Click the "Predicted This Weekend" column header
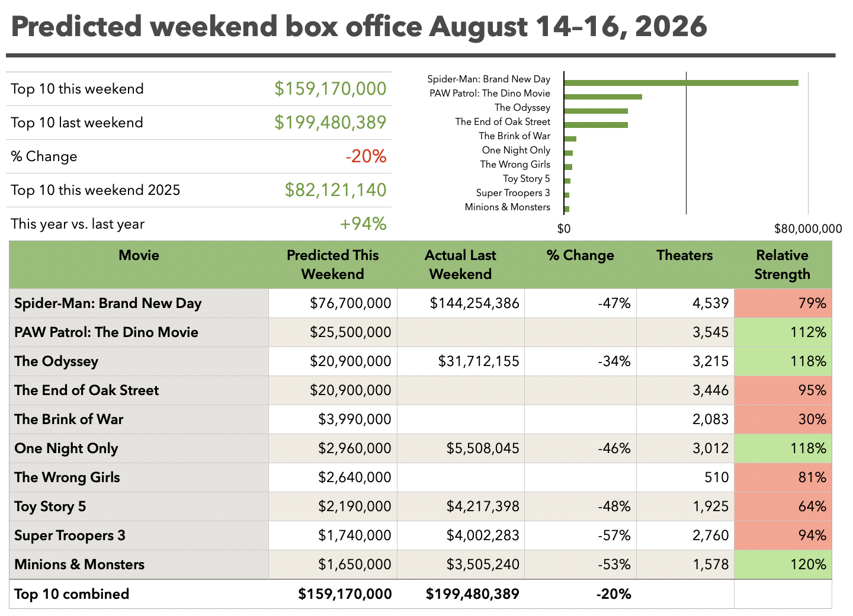This screenshot has width=853, height=616. point(333,265)
